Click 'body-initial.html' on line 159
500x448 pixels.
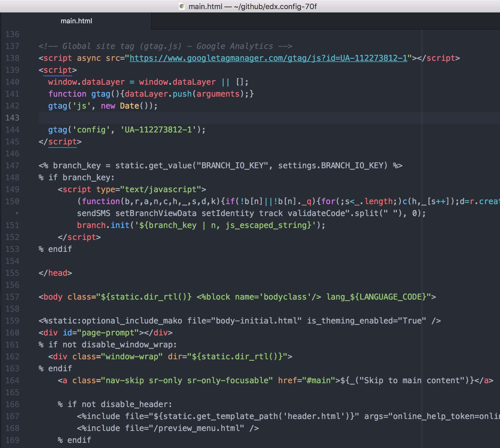point(257,321)
